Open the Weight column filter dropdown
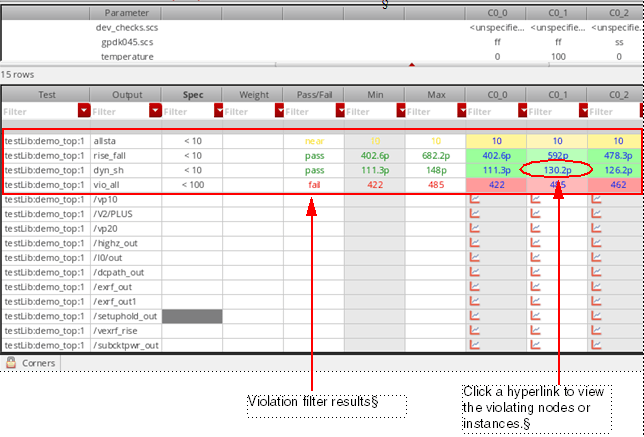Viewport: 644px width, 437px height. (x=279, y=111)
